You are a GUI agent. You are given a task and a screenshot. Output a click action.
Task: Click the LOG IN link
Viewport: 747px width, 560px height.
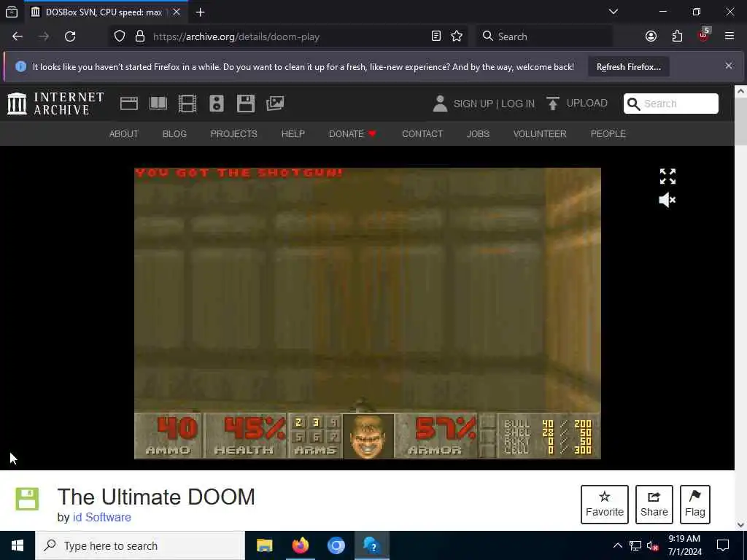tap(518, 104)
